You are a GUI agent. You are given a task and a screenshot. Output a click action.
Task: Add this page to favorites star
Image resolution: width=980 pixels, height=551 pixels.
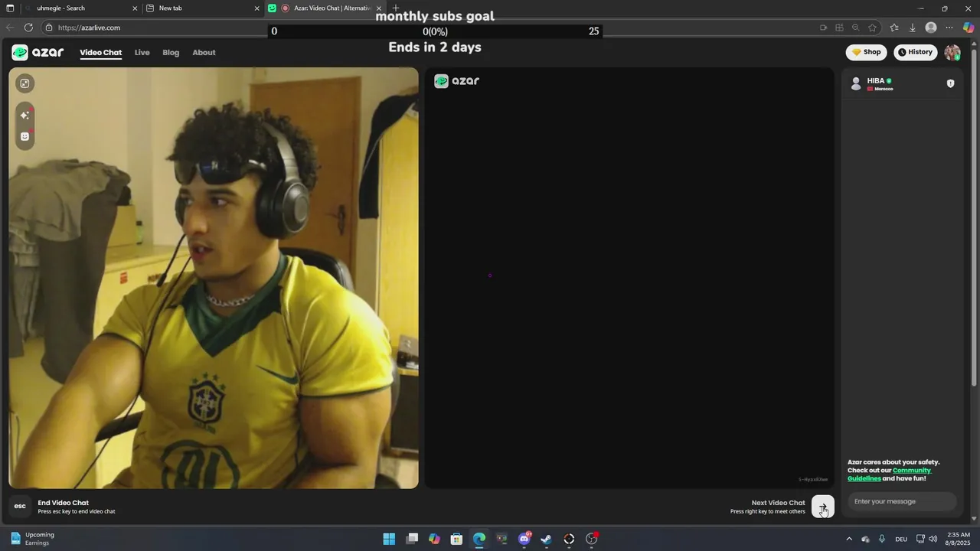click(872, 28)
